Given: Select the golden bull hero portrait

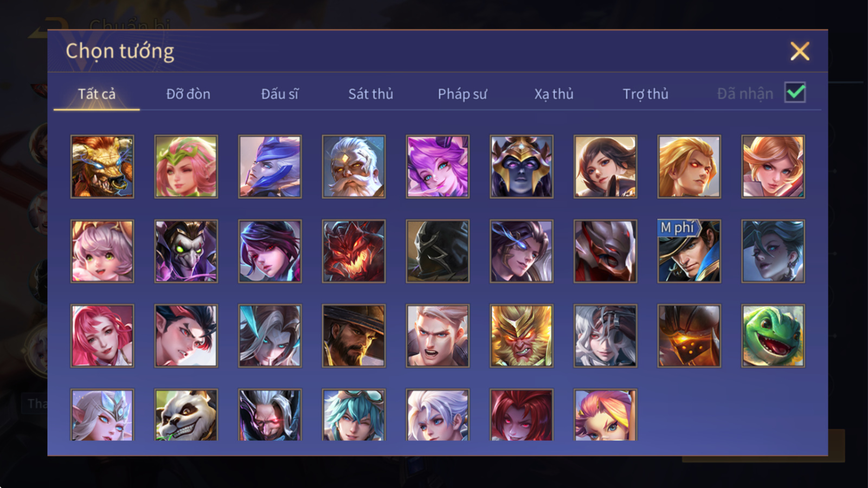Looking at the screenshot, I should [102, 166].
